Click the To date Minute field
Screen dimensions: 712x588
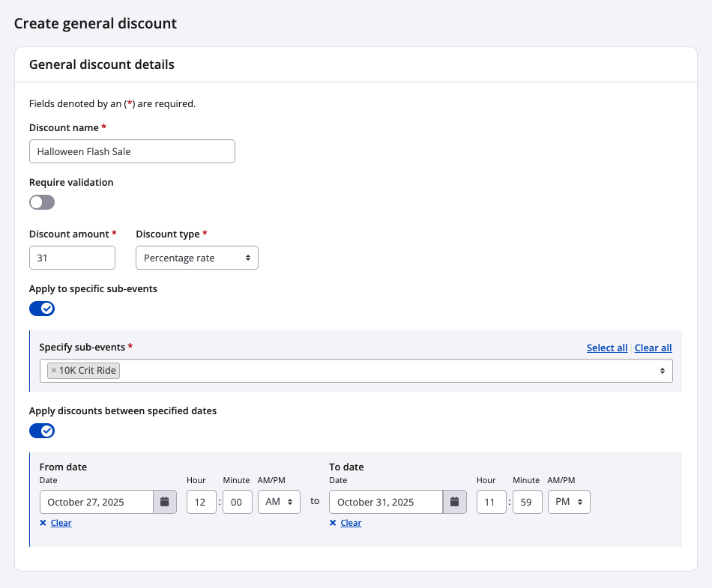point(527,502)
